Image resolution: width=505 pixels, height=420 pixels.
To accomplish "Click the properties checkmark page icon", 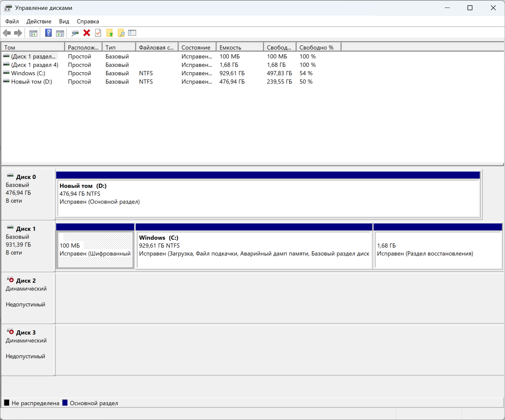I will [x=98, y=33].
